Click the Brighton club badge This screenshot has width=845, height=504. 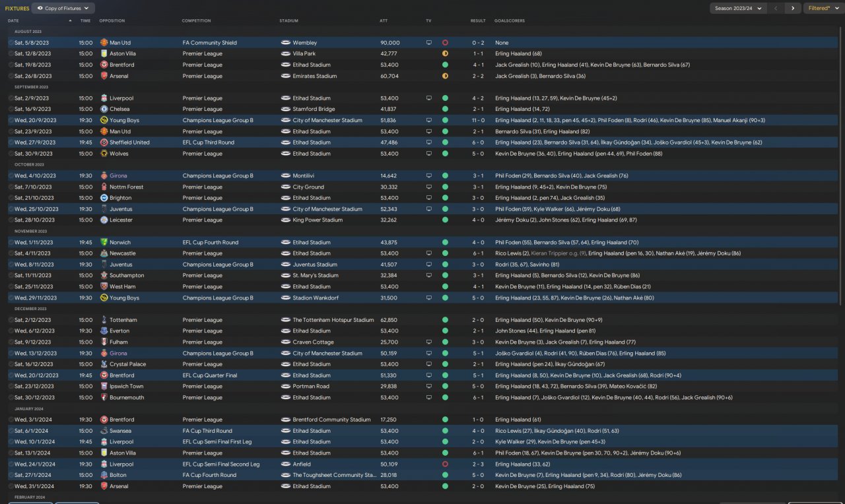104,198
